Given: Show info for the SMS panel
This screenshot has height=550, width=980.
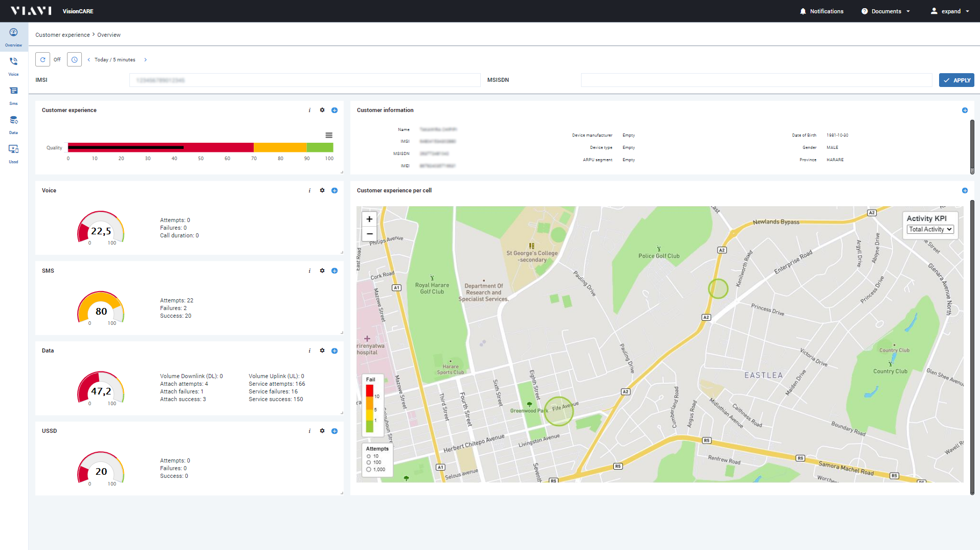Looking at the screenshot, I should click(309, 271).
